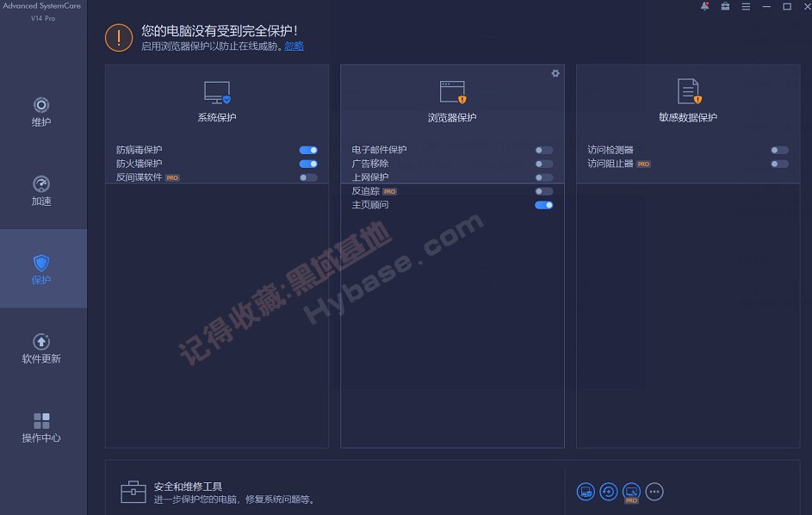This screenshot has width=812, height=515.
Task: Click the 电子邮件保护 label
Action: click(x=379, y=150)
